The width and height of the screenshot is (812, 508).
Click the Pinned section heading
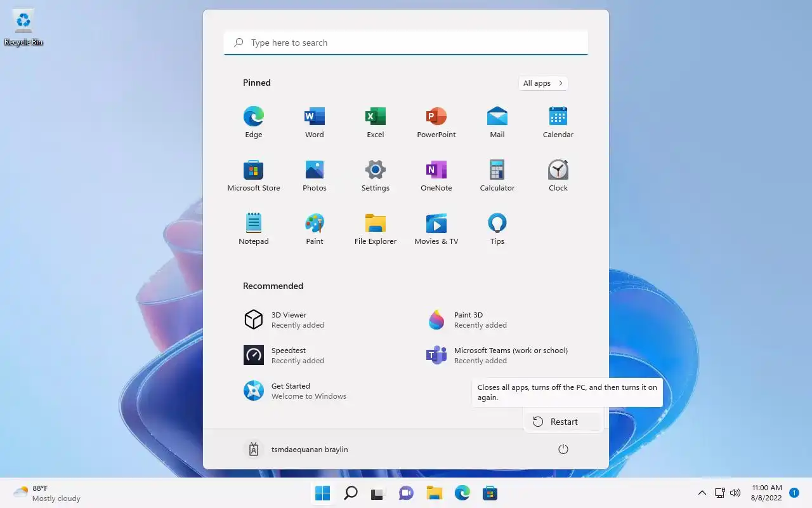tap(257, 83)
